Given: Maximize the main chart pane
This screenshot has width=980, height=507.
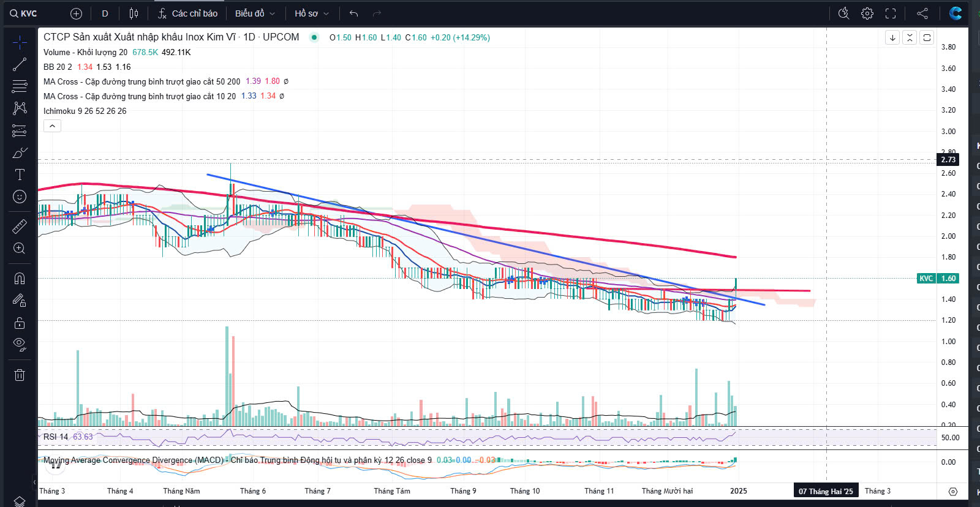Looking at the screenshot, I should (x=927, y=37).
